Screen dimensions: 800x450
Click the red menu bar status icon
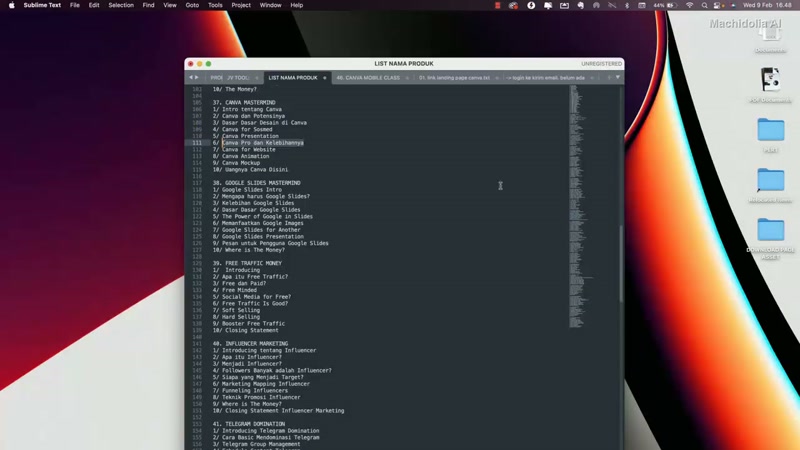(497, 5)
